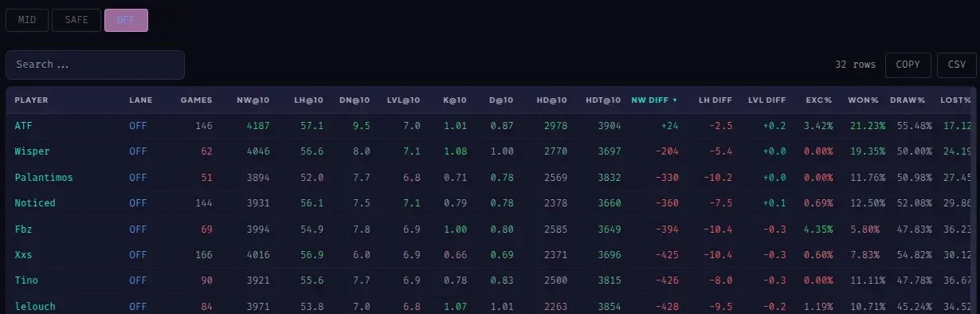
Task: Sort by the LVL DIFF column header
Action: [x=766, y=100]
